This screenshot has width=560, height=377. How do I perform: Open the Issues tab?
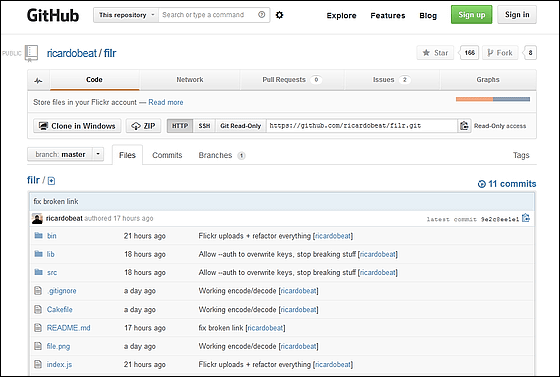(391, 80)
